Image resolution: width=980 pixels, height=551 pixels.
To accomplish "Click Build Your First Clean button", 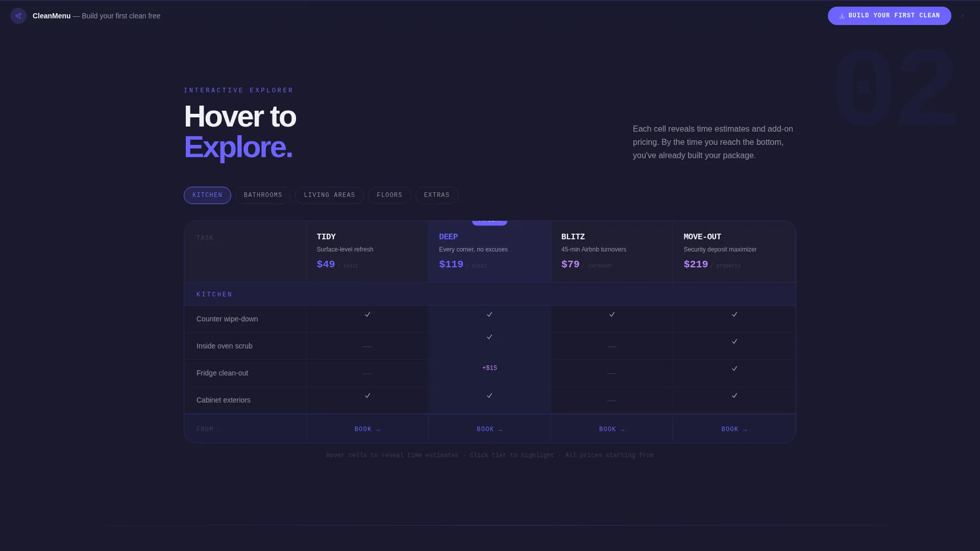I will [889, 16].
